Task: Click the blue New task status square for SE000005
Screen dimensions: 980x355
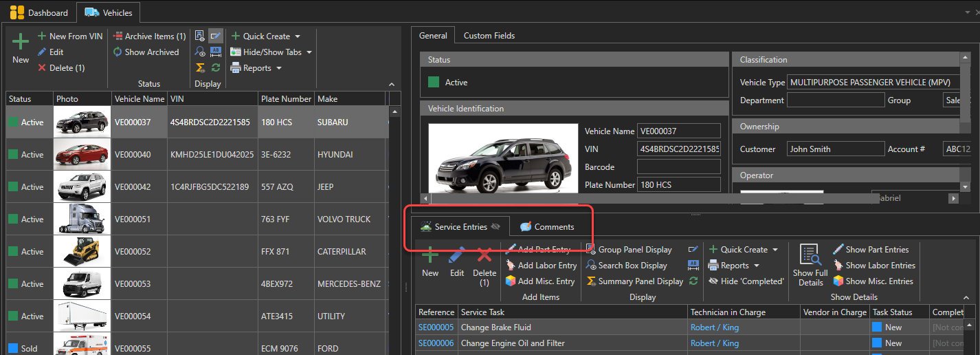Action: tap(877, 327)
